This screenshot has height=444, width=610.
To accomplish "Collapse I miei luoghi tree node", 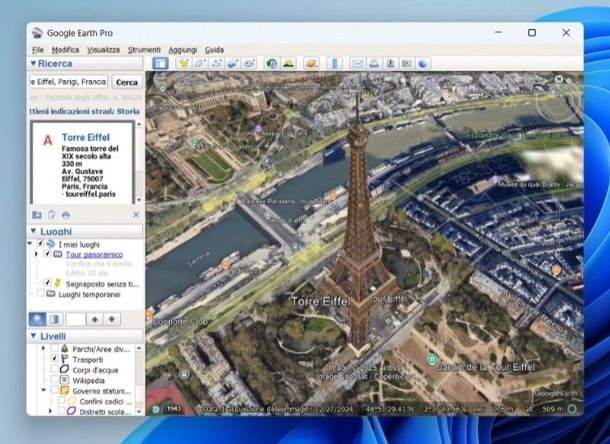I will point(30,244).
